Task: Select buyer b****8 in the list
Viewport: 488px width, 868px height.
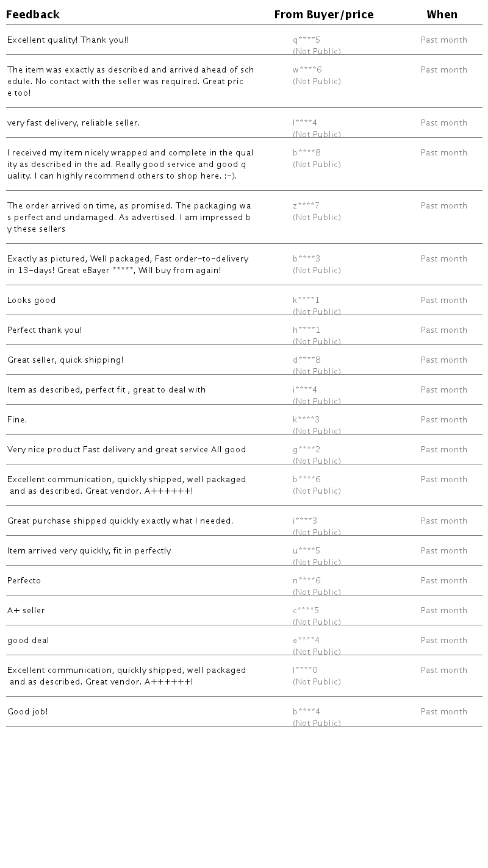Action: [306, 153]
